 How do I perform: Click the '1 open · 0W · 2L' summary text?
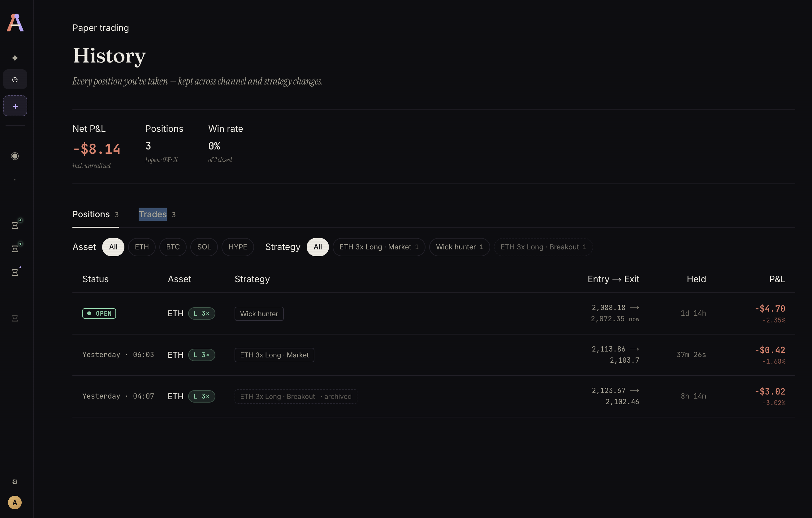(162, 160)
